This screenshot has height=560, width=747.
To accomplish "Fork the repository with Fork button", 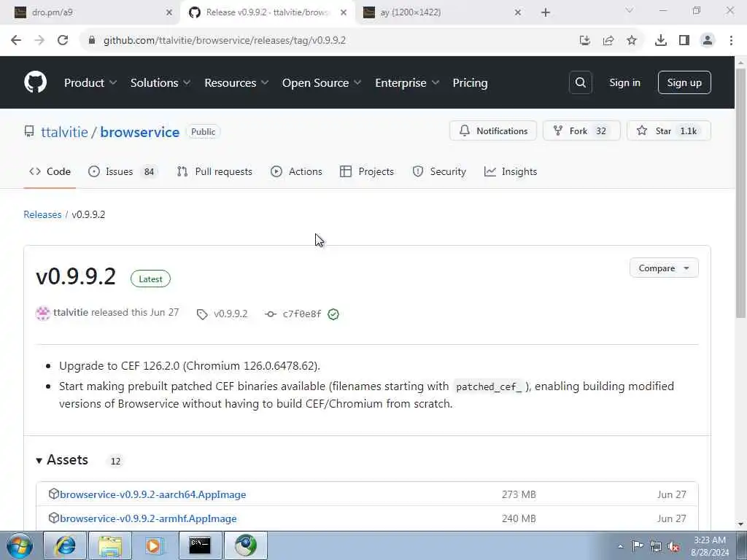I will (581, 131).
